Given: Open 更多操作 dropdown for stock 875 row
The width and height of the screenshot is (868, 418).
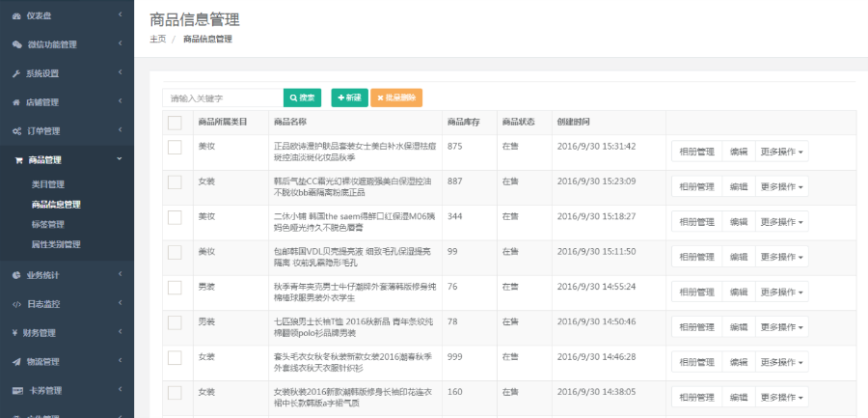Looking at the screenshot, I should (781, 152).
